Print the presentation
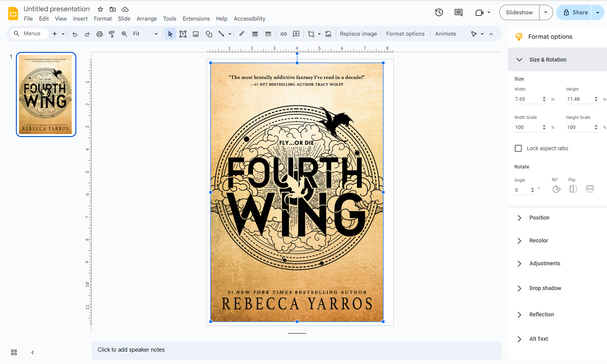The width and height of the screenshot is (607, 364). point(100,34)
